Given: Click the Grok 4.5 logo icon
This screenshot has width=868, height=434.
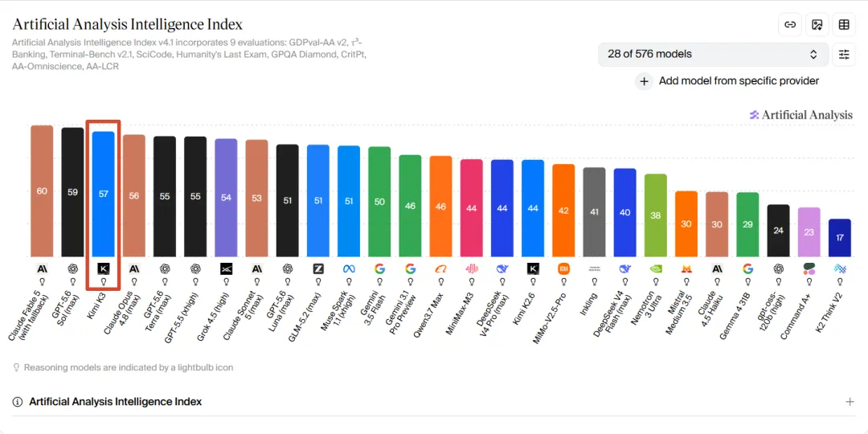Looking at the screenshot, I should pos(226,269).
